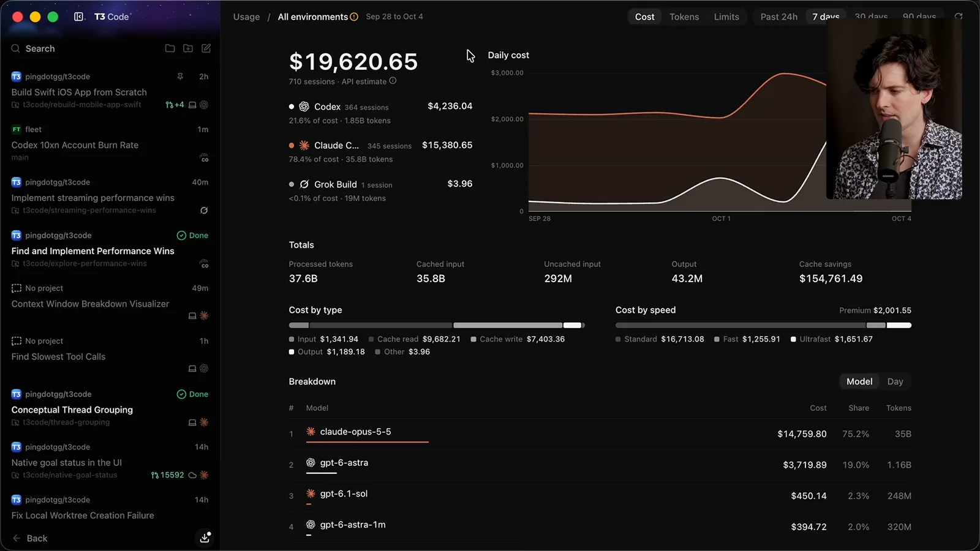
Task: Open the Conceptual Thread Grouping thread
Action: (110, 408)
